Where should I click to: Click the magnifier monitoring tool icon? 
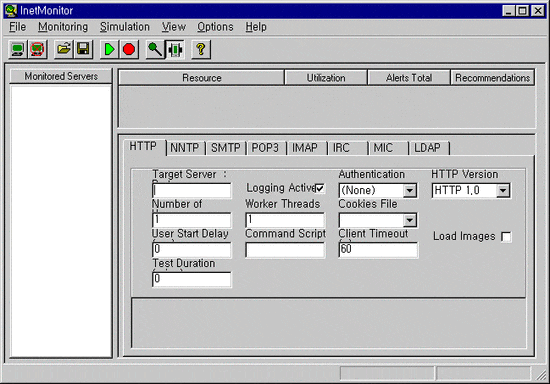[155, 49]
